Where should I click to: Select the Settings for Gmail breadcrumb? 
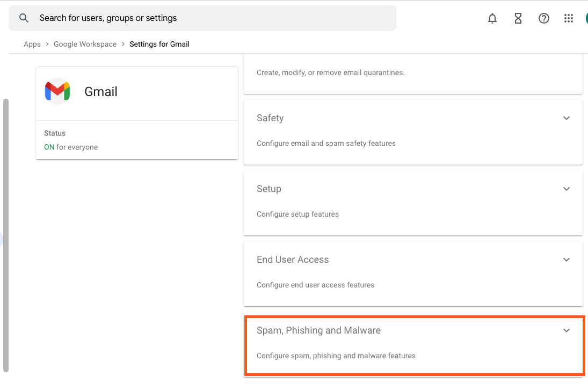pos(159,45)
